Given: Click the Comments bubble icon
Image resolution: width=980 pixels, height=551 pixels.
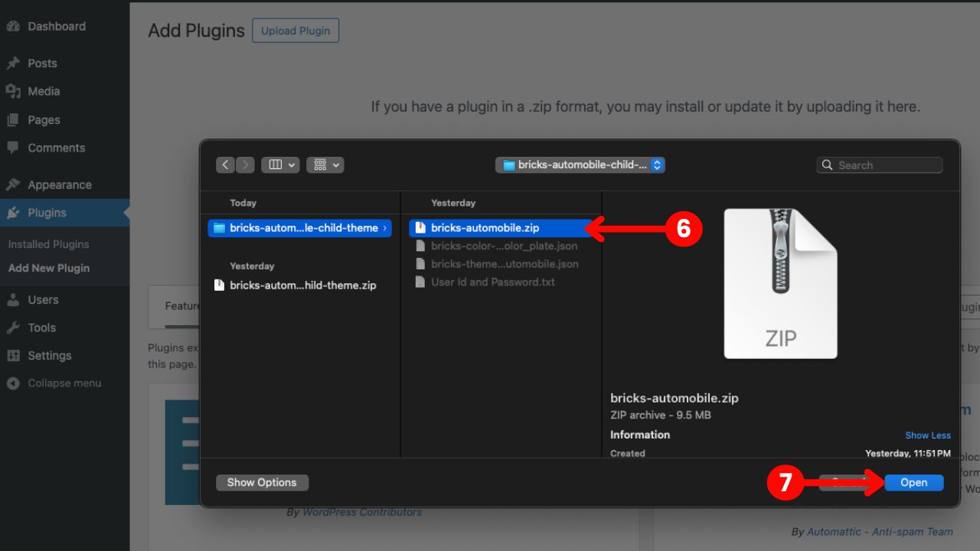Looking at the screenshot, I should pyautogui.click(x=13, y=147).
